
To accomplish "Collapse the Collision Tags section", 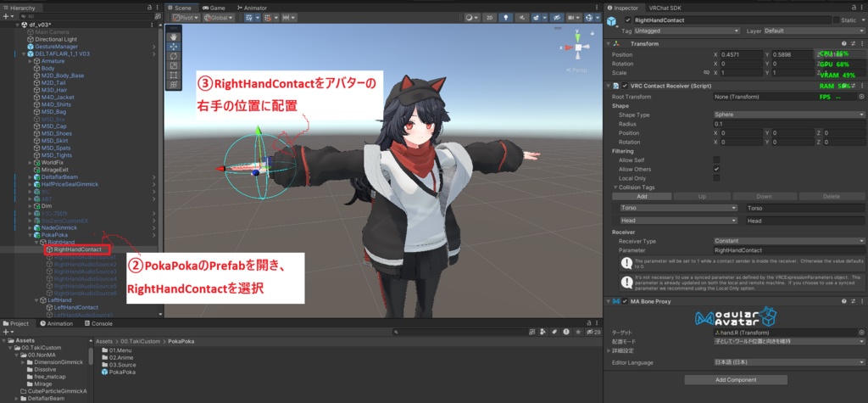I will click(x=615, y=188).
